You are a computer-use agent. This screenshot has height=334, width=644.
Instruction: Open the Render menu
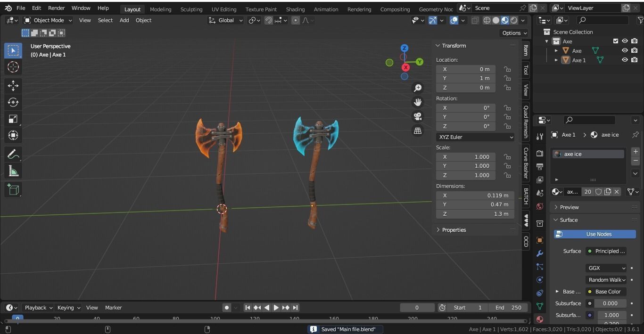[x=56, y=8]
